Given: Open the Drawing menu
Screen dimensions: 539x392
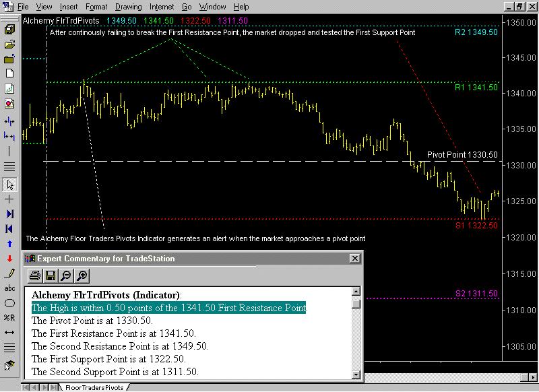Looking at the screenshot, I should tap(128, 7).
